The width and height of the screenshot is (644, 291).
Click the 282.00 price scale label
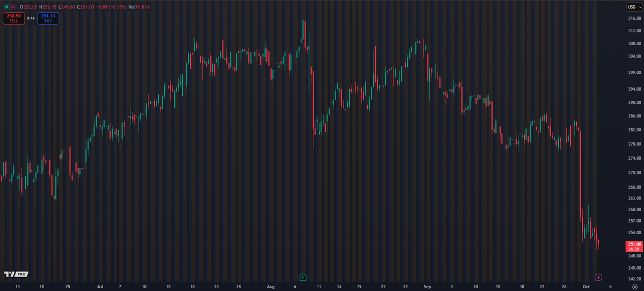point(634,130)
